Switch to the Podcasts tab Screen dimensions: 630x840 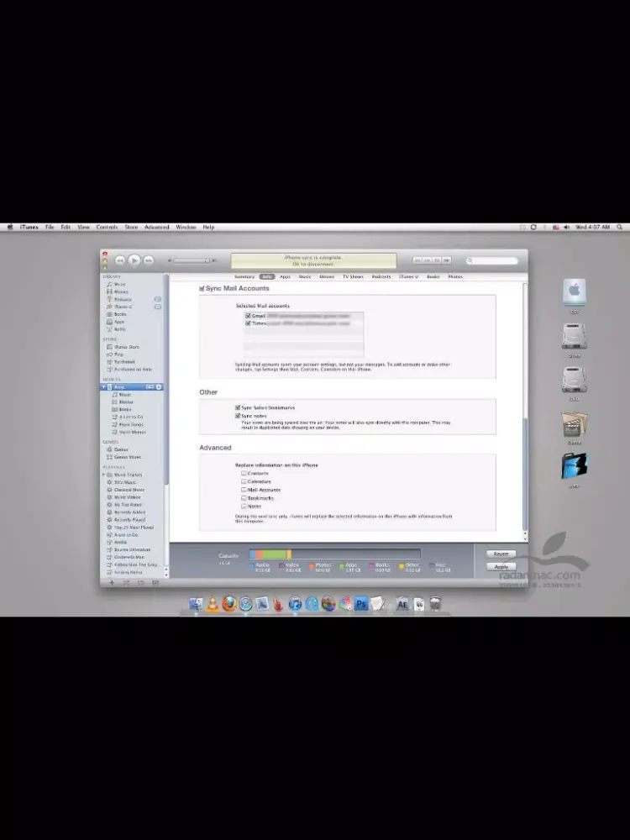coord(381,277)
